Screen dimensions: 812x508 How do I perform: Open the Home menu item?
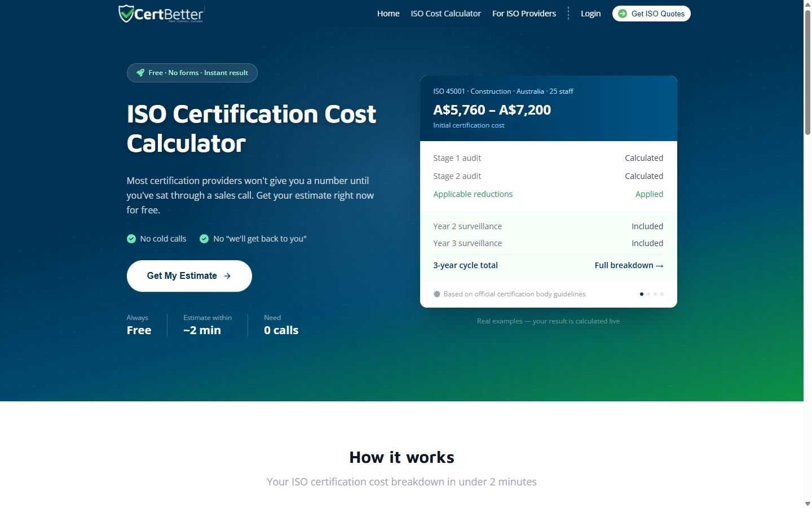coord(389,14)
